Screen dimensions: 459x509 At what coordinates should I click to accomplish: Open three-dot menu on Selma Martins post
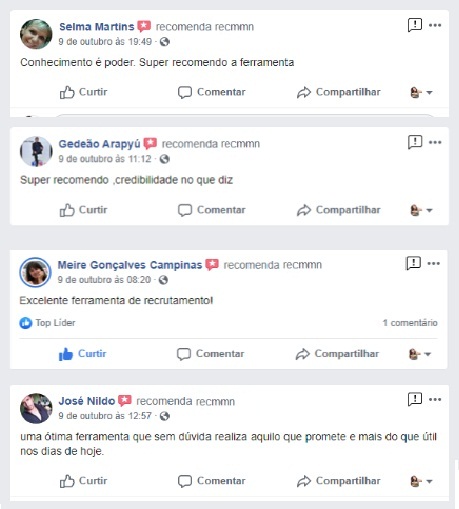tap(435, 25)
